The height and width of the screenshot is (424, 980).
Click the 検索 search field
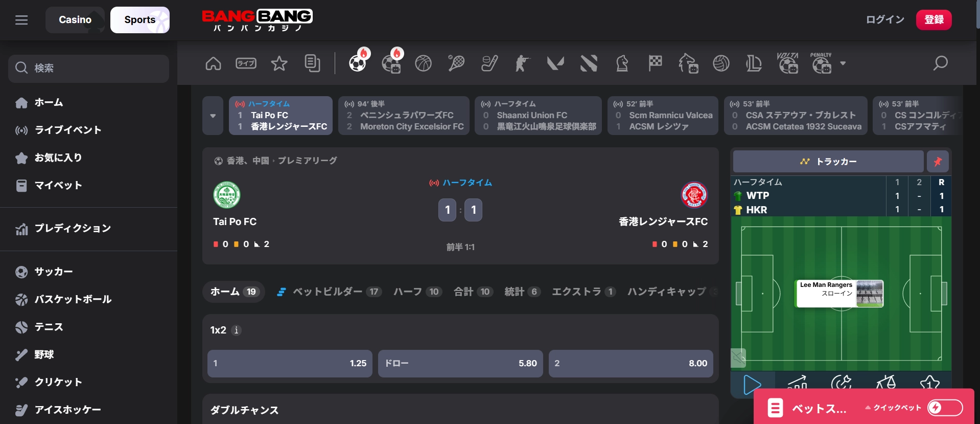pos(88,69)
